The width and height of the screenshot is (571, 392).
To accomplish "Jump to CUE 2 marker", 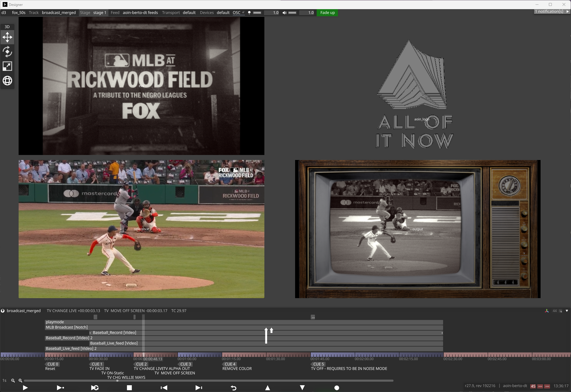I will (x=141, y=364).
